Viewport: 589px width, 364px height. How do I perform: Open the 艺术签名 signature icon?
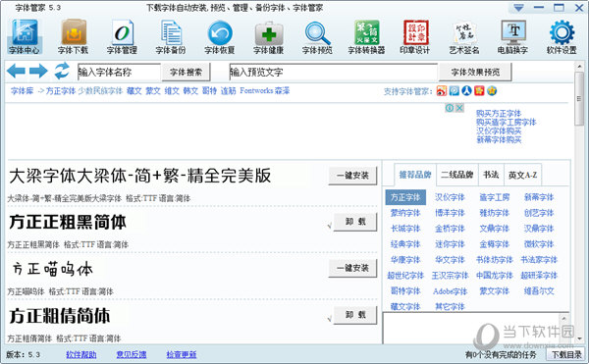click(464, 36)
